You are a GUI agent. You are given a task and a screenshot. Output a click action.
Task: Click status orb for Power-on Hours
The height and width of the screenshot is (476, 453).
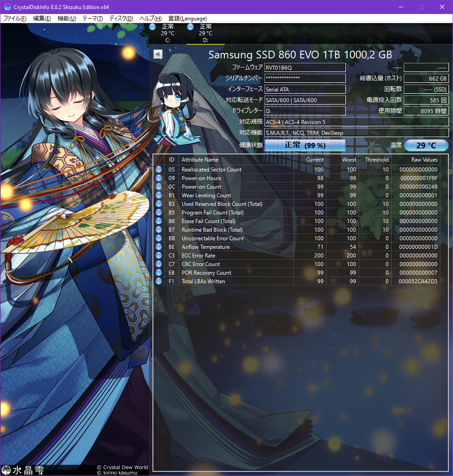tap(159, 178)
